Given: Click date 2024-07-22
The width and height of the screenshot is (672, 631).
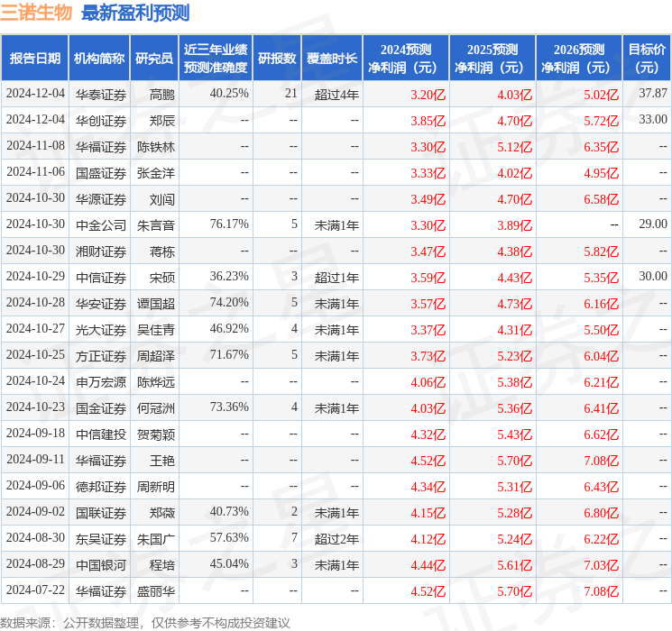Looking at the screenshot, I should (35, 590).
